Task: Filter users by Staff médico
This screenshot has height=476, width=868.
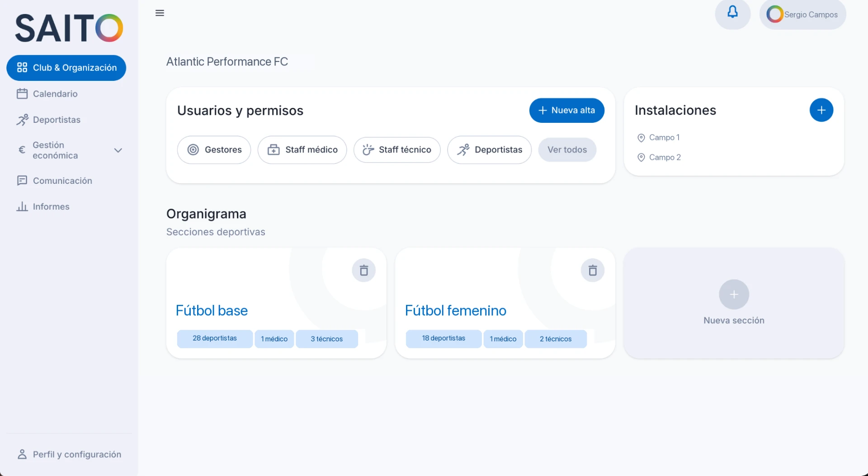Action: [302, 150]
